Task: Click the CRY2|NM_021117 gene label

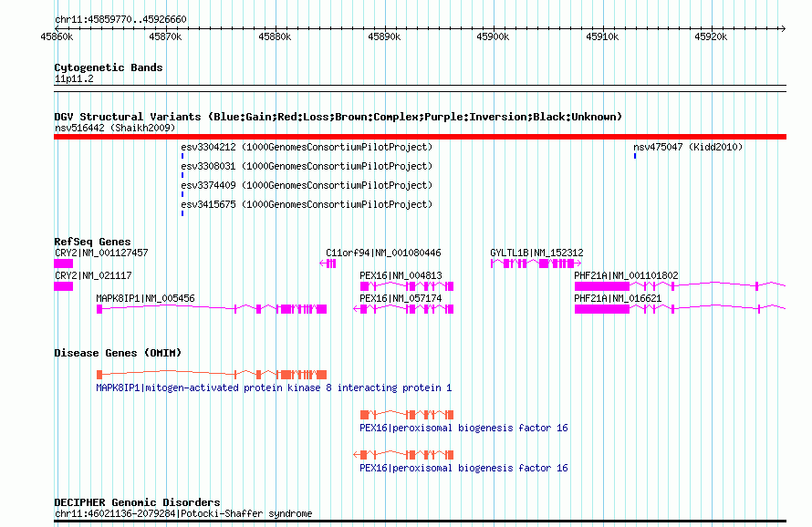Action: [x=93, y=275]
